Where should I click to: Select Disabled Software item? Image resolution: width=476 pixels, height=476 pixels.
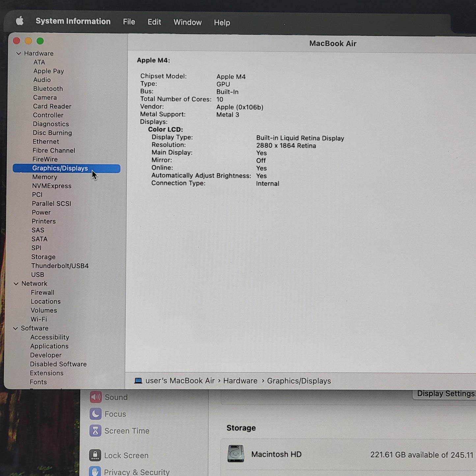(x=58, y=364)
